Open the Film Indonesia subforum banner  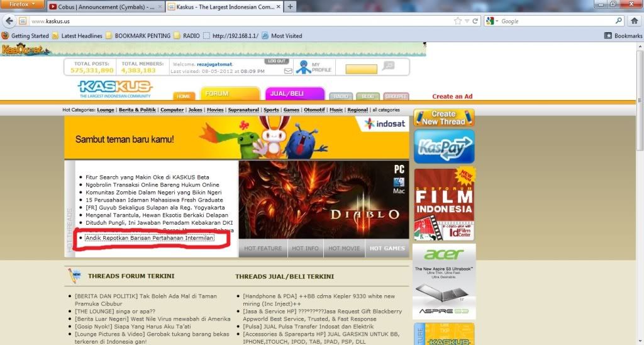click(444, 204)
